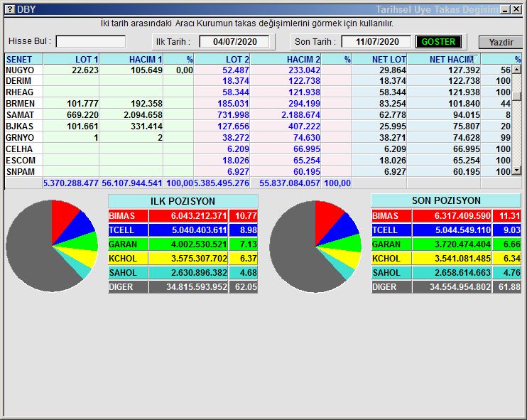Click HACIM 2 value 2.188.674
Viewport: 527px width, 420px height.
pyautogui.click(x=301, y=115)
